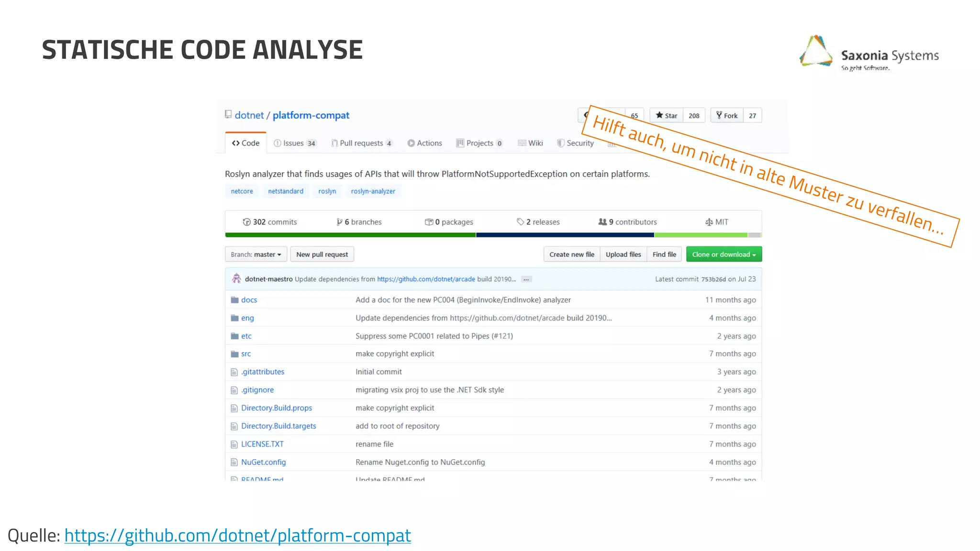The width and height of the screenshot is (980, 551).
Task: View the 0 packages
Action: click(x=449, y=222)
